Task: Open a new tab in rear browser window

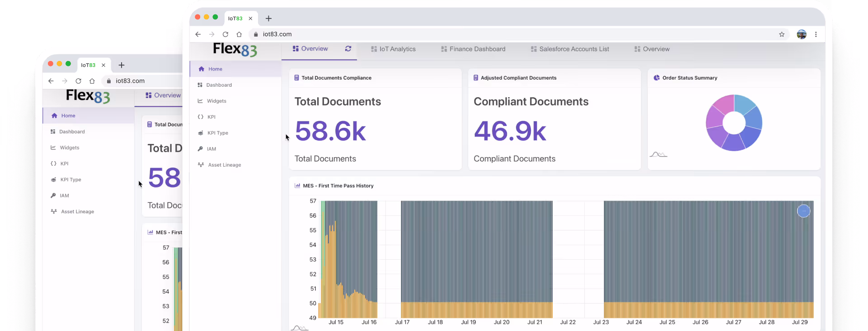Action: (122, 65)
